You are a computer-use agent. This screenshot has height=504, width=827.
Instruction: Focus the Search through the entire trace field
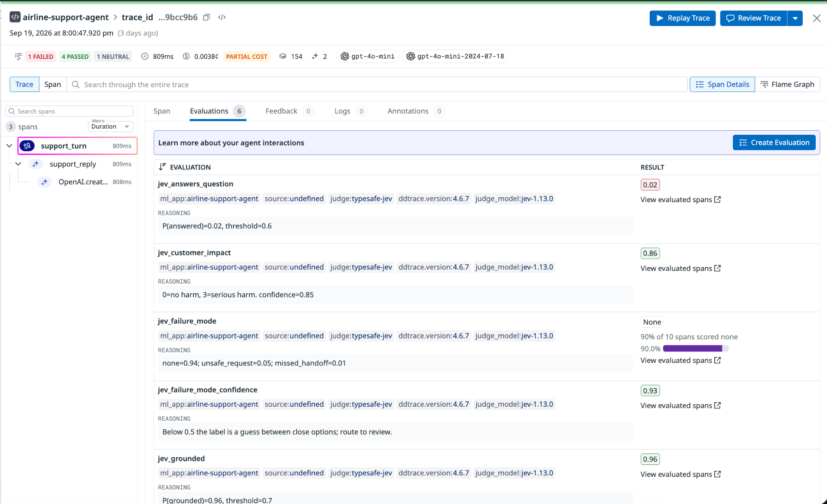coord(377,84)
